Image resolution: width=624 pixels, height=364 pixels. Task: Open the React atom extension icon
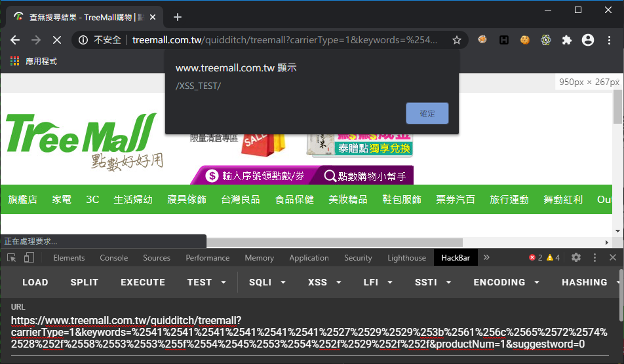545,40
